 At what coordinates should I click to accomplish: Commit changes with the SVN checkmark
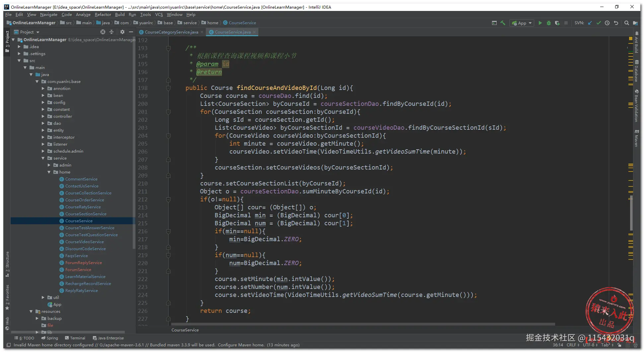(x=599, y=23)
